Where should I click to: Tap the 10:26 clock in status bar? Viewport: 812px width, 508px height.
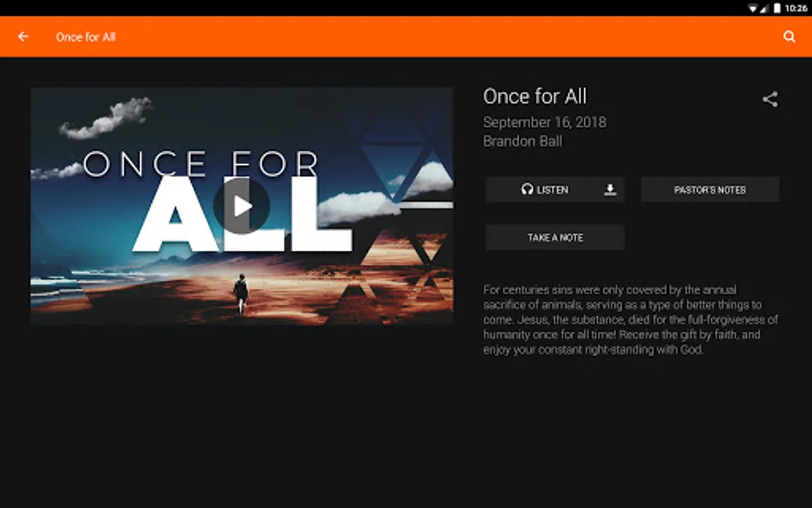[796, 8]
